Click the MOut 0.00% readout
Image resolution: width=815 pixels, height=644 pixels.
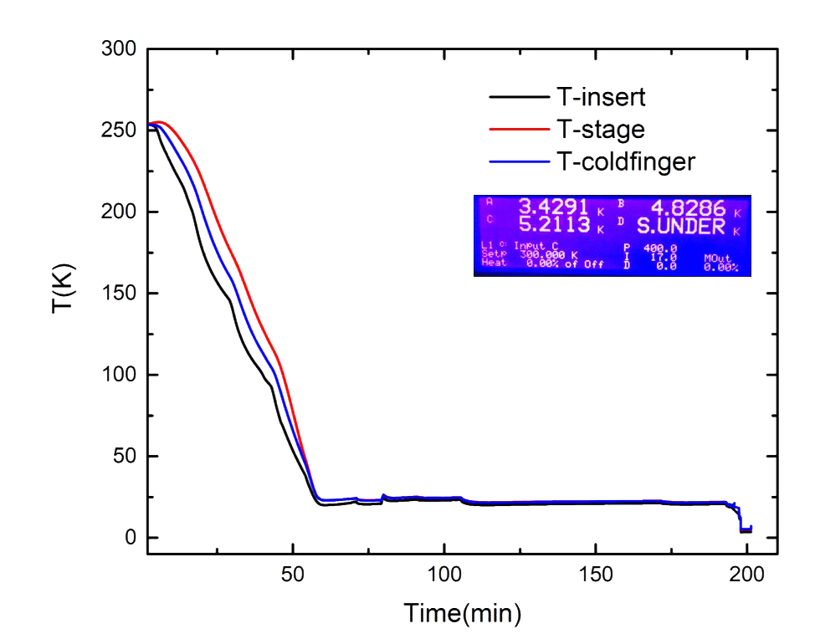pos(720,263)
